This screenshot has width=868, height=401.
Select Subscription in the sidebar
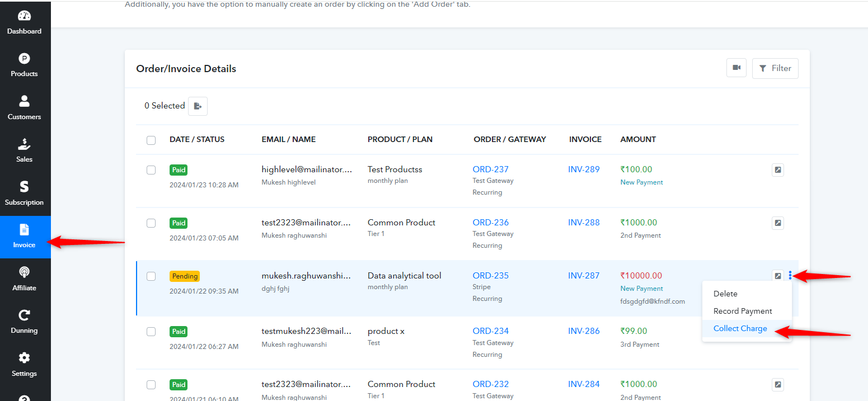tap(24, 194)
